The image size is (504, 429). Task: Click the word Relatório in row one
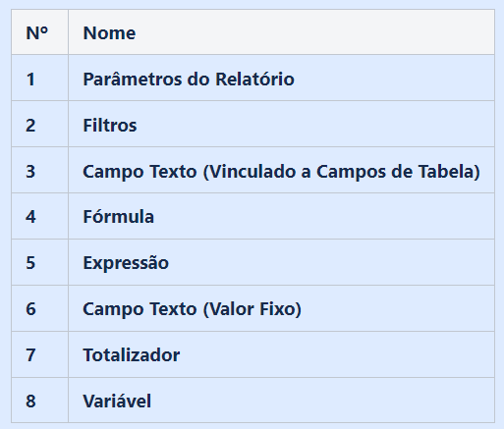(254, 79)
